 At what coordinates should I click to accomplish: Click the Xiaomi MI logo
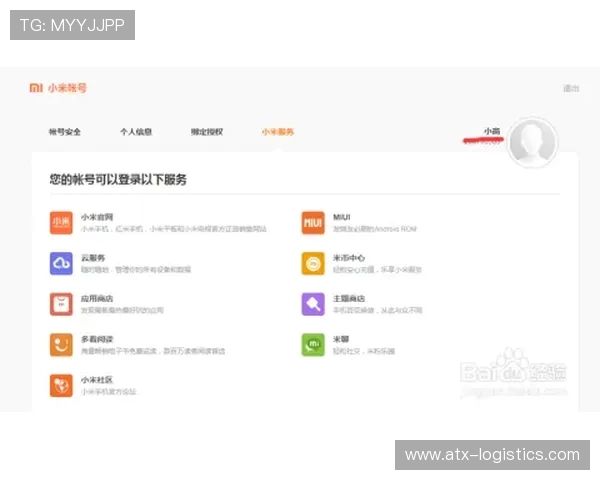36,88
